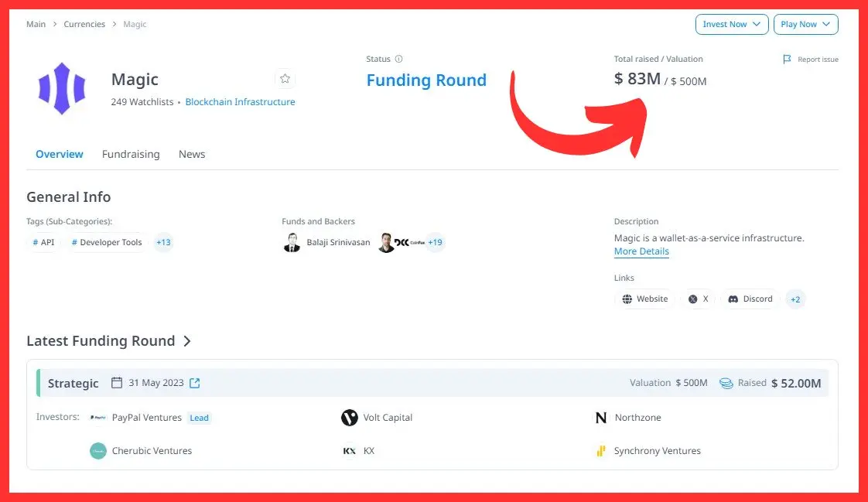Screen dimensions: 868x502
Task: Switch to the Overview tab
Action: point(60,155)
